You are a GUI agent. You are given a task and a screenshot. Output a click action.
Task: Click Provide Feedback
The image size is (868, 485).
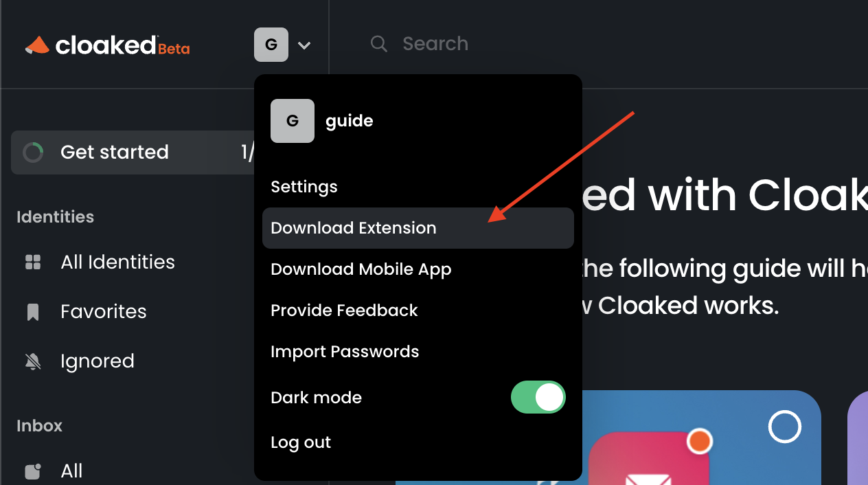[x=344, y=311]
